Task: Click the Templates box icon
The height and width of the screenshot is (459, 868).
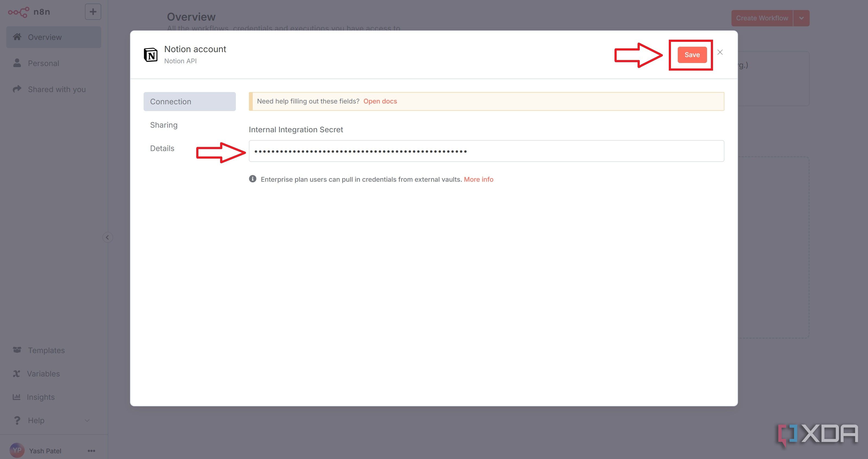Action: (x=17, y=349)
